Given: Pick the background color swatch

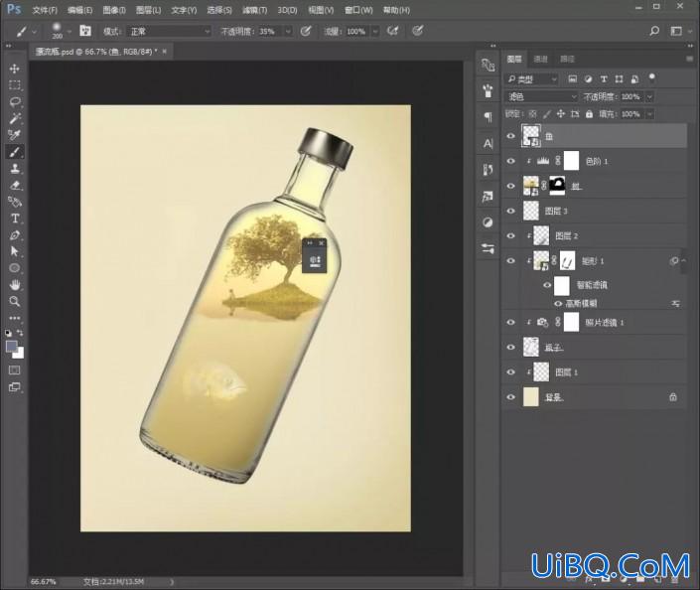Looking at the screenshot, I should click(x=19, y=354).
